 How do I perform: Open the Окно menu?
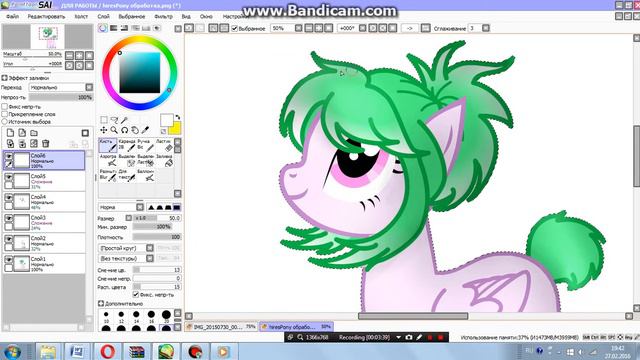[206, 16]
